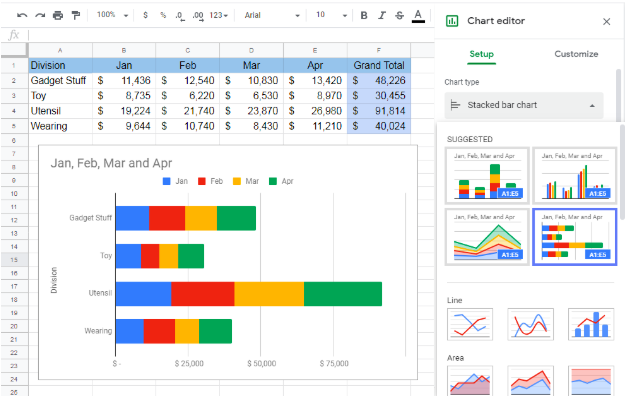Screen dimensions: 626x396
Task: Click the Wearing cell in column A
Action: [x=60, y=126]
